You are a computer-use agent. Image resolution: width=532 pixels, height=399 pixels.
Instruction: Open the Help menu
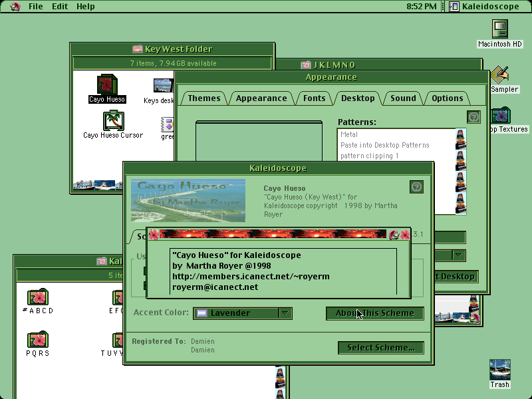(x=86, y=7)
